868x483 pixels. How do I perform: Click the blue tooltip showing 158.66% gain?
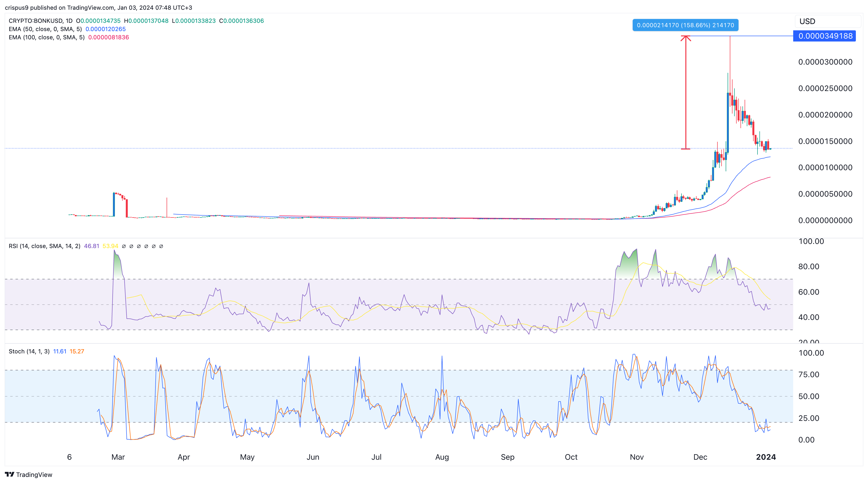click(x=685, y=25)
